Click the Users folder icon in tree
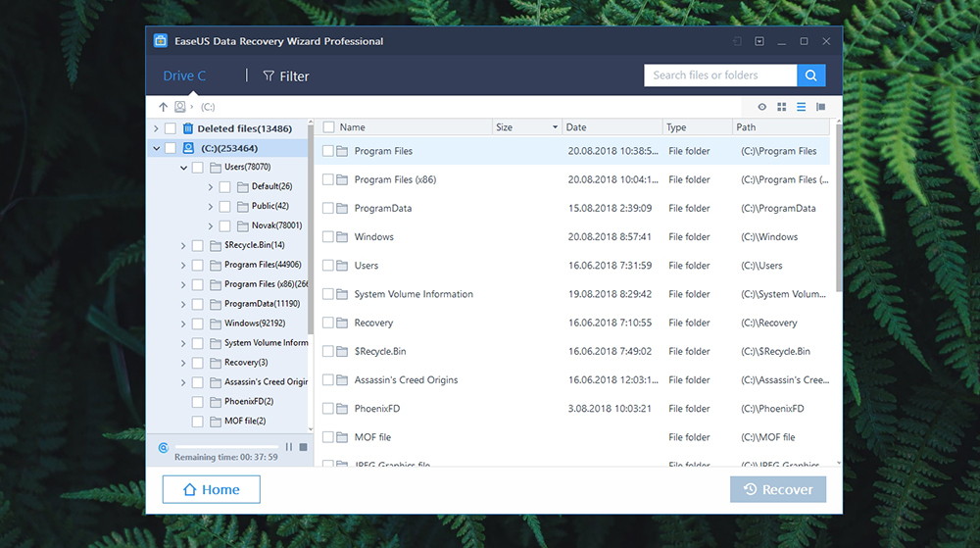 [216, 168]
